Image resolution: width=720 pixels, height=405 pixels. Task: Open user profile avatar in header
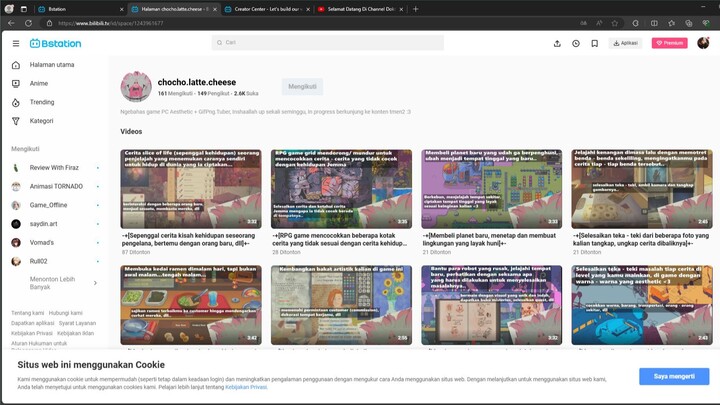point(703,43)
